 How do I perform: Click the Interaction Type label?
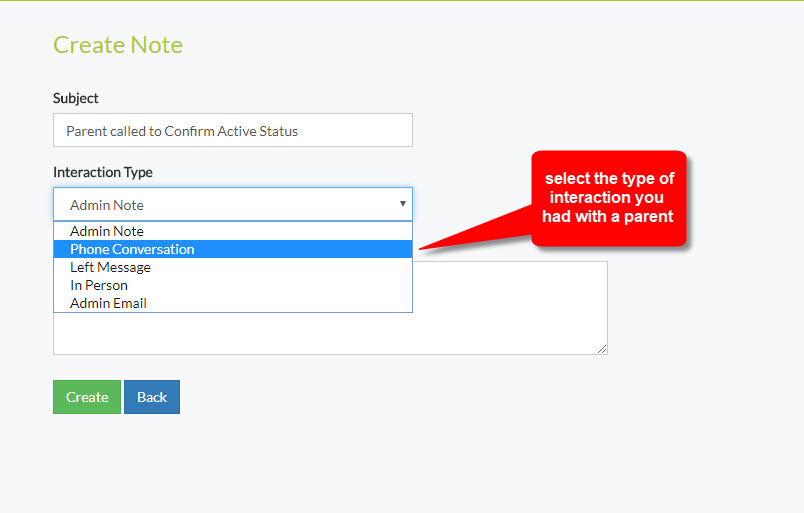tap(103, 172)
